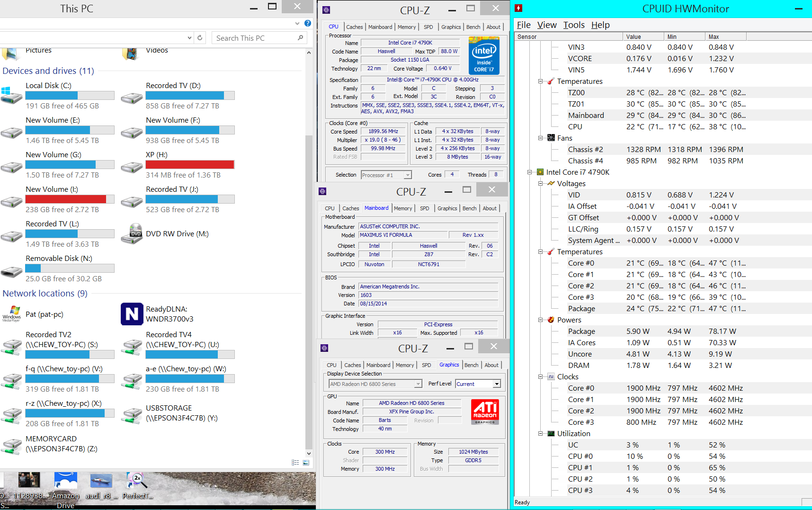Click the Value column header in HWMonitor
This screenshot has width=812, height=510.
(643, 37)
